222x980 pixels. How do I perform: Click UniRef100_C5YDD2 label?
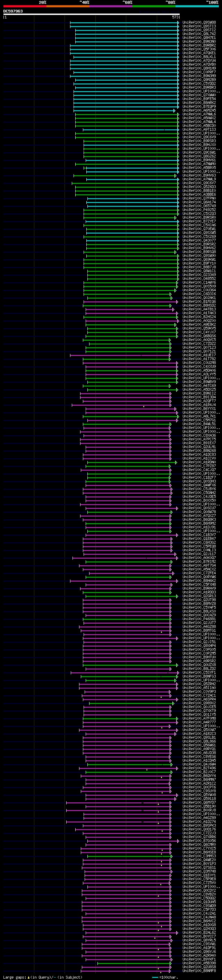(199, 84)
